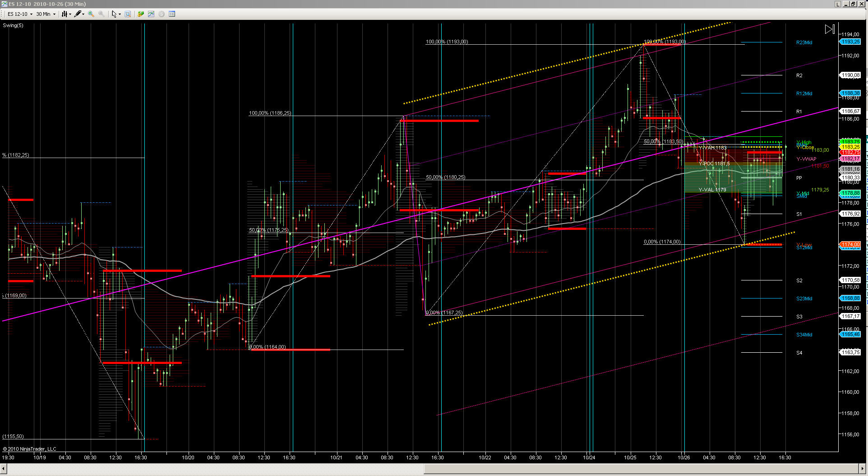Open the 30 Min interval dropdown

46,14
